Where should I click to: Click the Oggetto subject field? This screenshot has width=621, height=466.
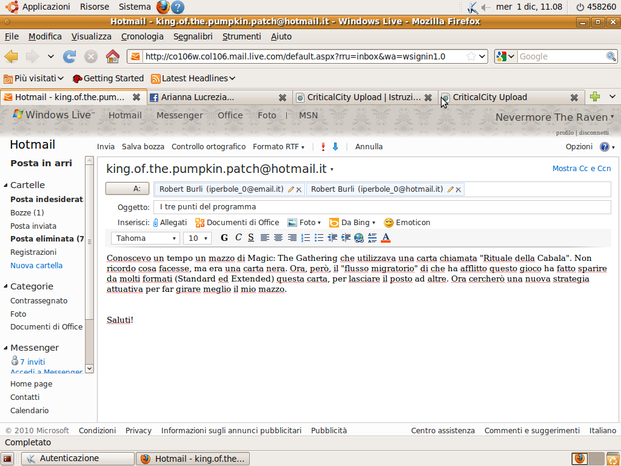pos(382,207)
